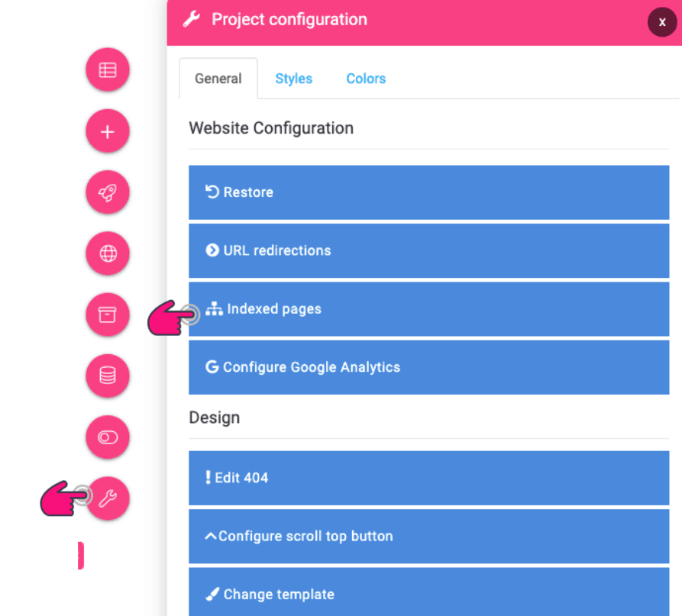
Task: Close the Project configuration panel
Action: (662, 22)
